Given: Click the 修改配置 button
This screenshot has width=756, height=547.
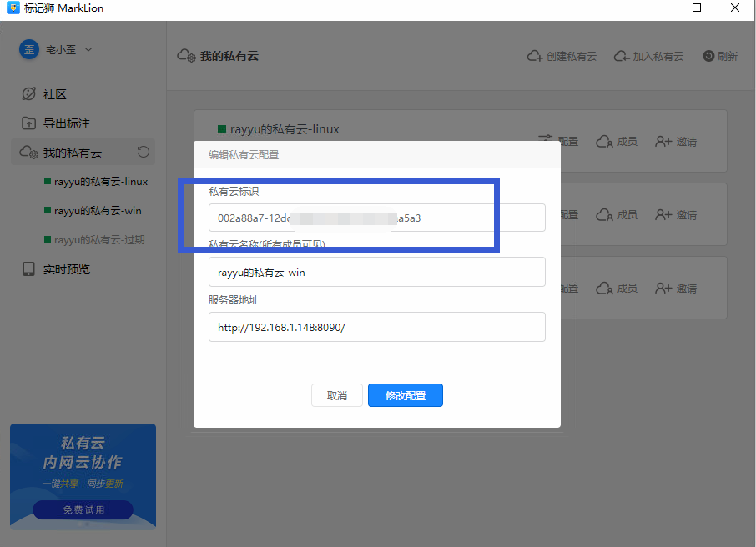Looking at the screenshot, I should coord(406,396).
